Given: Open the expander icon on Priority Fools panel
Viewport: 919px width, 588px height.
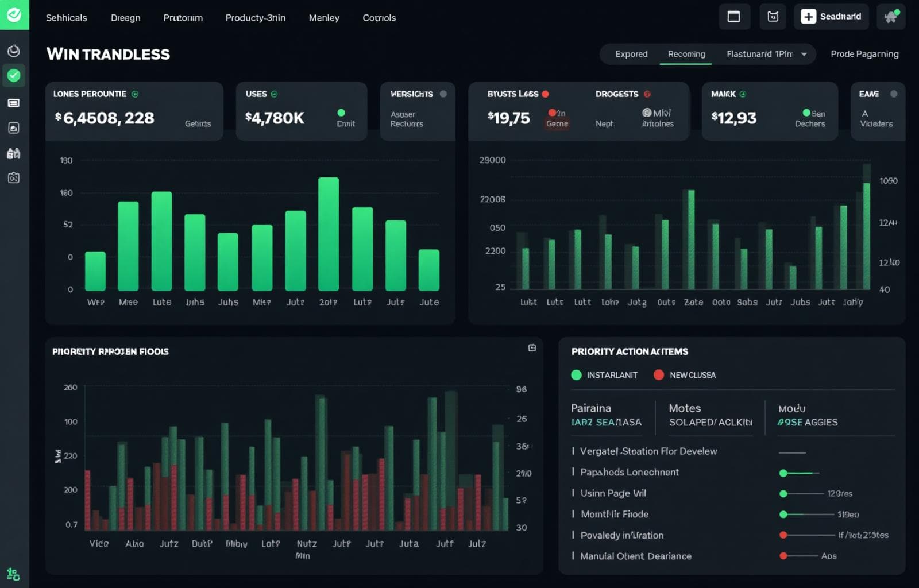Looking at the screenshot, I should (531, 347).
